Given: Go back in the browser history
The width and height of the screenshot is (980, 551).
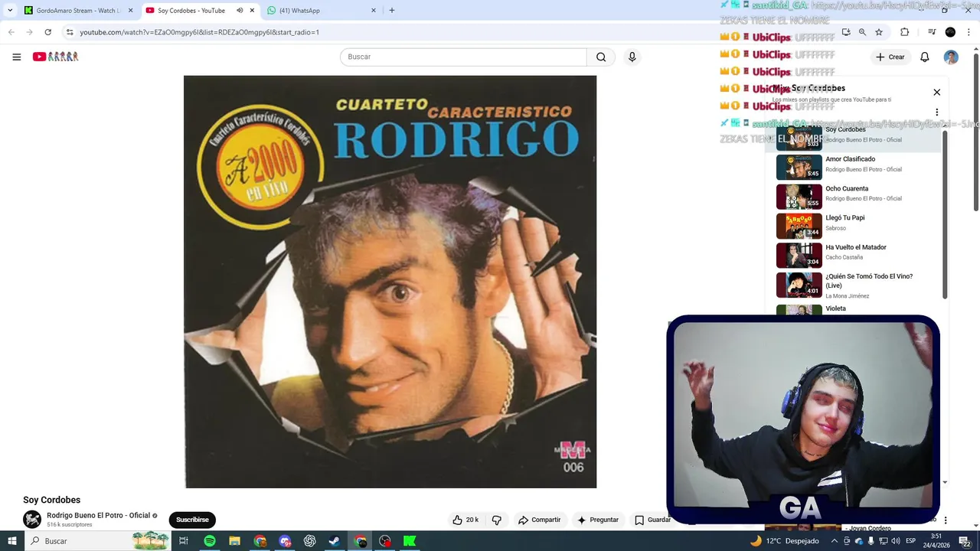Looking at the screenshot, I should pyautogui.click(x=11, y=32).
